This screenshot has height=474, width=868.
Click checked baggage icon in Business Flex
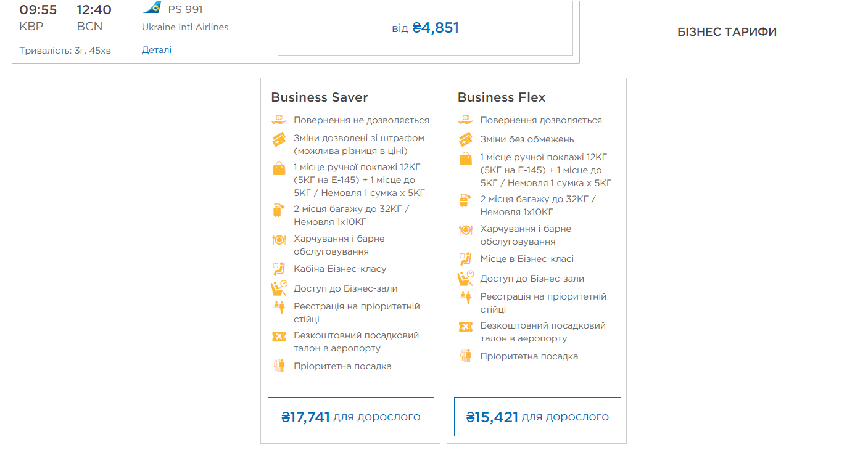(465, 200)
